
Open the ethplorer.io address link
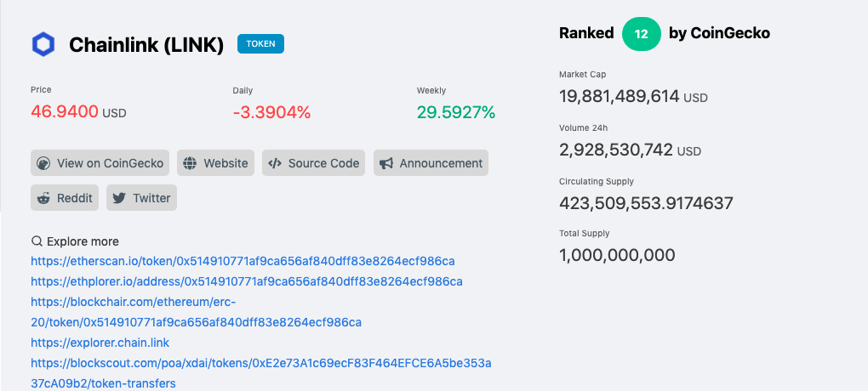point(247,281)
